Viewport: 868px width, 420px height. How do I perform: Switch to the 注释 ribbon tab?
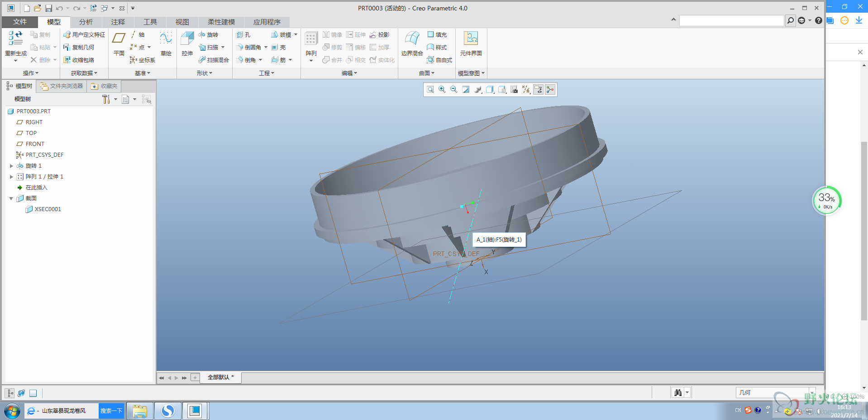click(x=118, y=22)
